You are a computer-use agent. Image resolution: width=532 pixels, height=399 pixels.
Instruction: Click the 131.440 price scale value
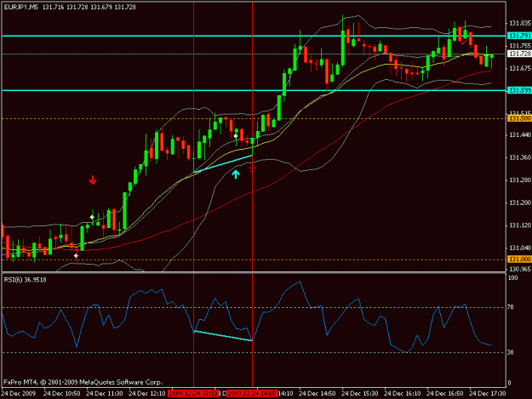click(519, 135)
